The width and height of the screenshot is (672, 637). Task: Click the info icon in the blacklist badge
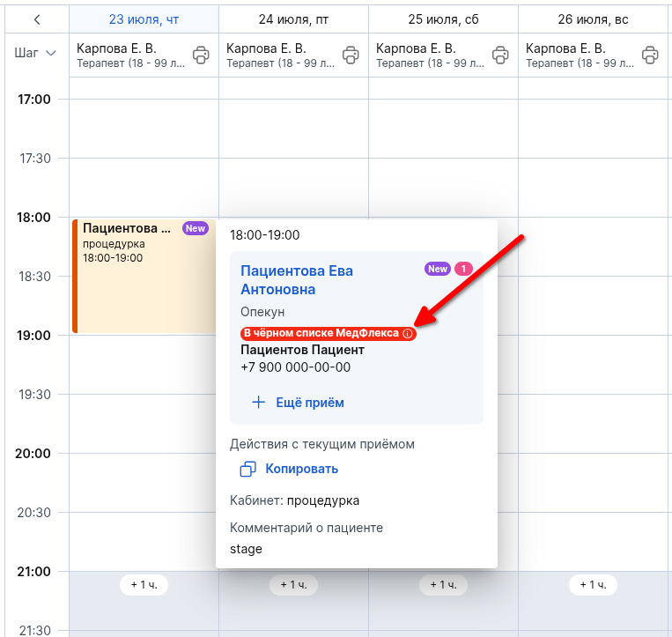(x=408, y=333)
